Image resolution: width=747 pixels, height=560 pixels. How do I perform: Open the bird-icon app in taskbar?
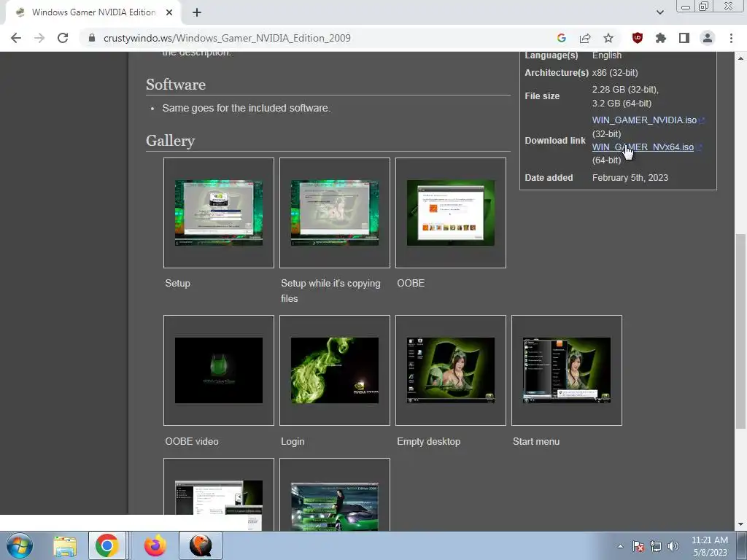click(x=201, y=545)
